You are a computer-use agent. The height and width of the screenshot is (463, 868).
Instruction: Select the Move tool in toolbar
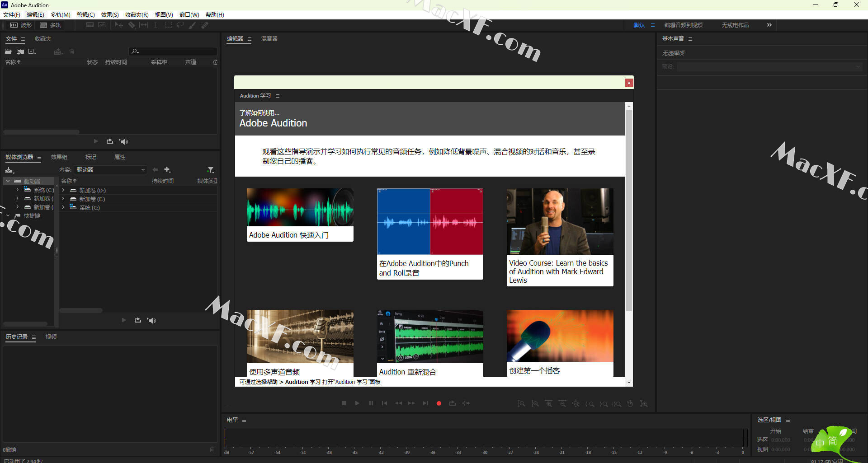coord(119,25)
